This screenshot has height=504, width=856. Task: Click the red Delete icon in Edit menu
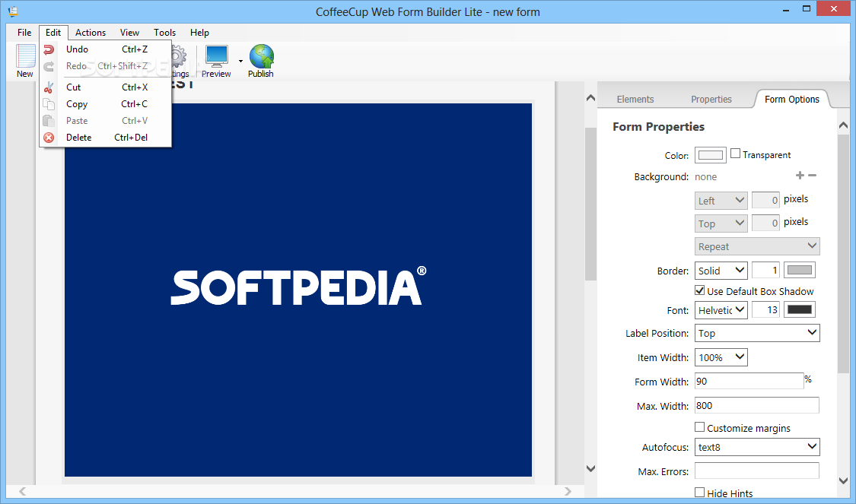tap(49, 138)
